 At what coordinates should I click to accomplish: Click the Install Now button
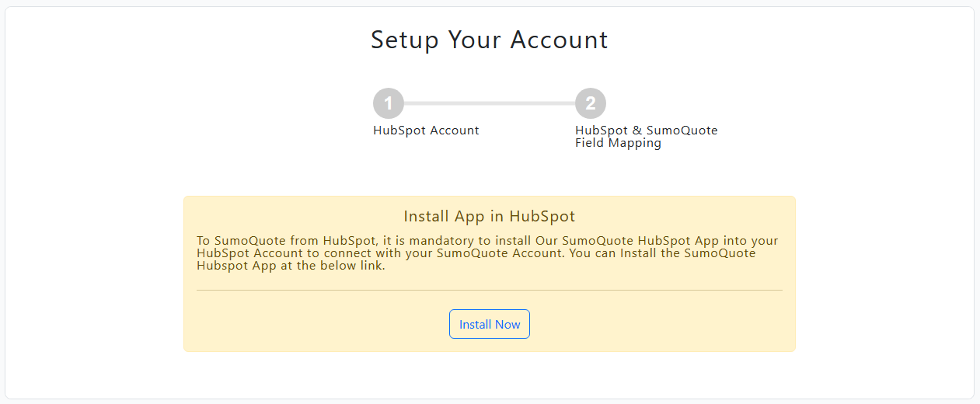click(x=490, y=324)
